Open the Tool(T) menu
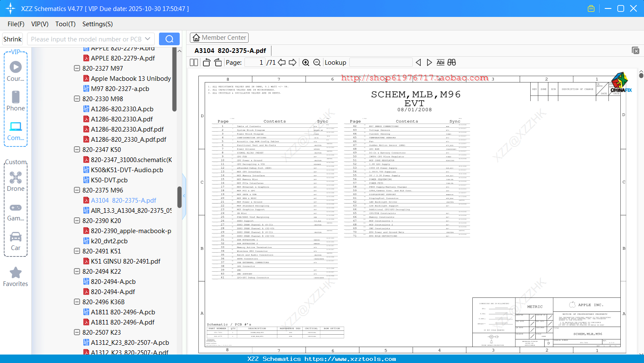 [x=66, y=24]
